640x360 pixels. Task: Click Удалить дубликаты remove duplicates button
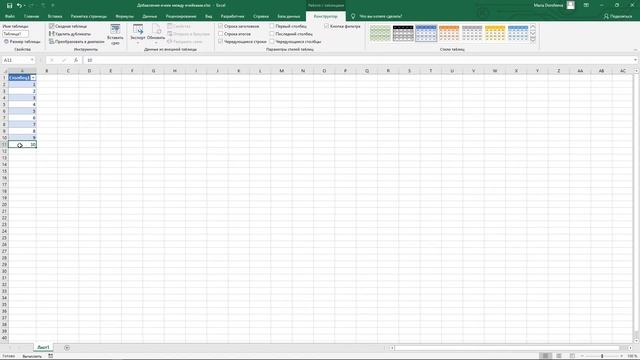pyautogui.click(x=70, y=34)
